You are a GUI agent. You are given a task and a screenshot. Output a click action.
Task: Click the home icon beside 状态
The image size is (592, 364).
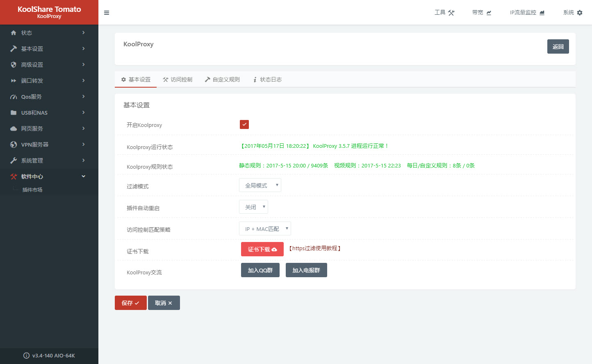coord(14,33)
